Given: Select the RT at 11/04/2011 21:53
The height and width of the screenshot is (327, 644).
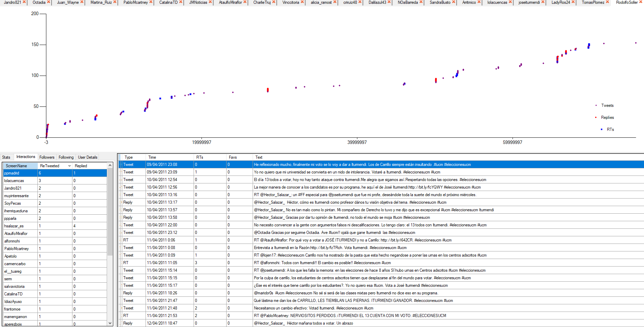Looking at the screenshot, I should click(381, 316).
